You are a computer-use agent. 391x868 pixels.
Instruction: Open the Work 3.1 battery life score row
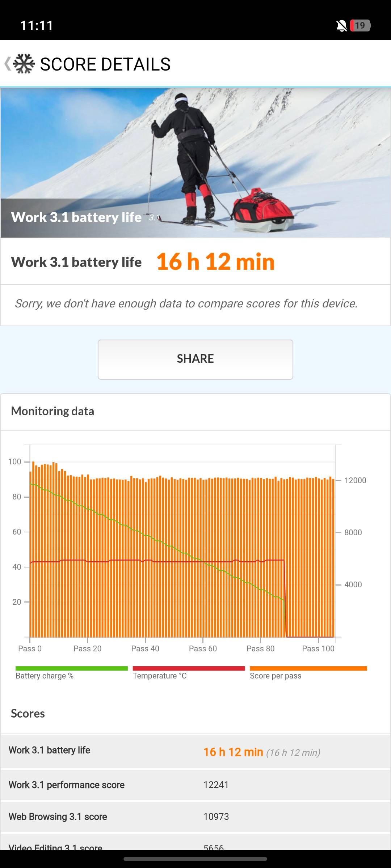pos(195,752)
